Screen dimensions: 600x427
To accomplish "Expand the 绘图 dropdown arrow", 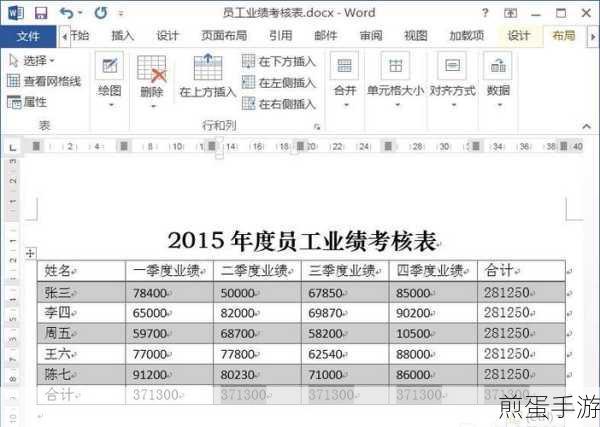I will tap(112, 105).
